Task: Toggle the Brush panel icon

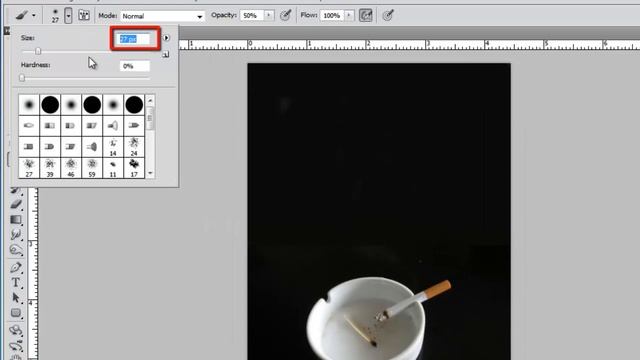Action: tap(84, 16)
